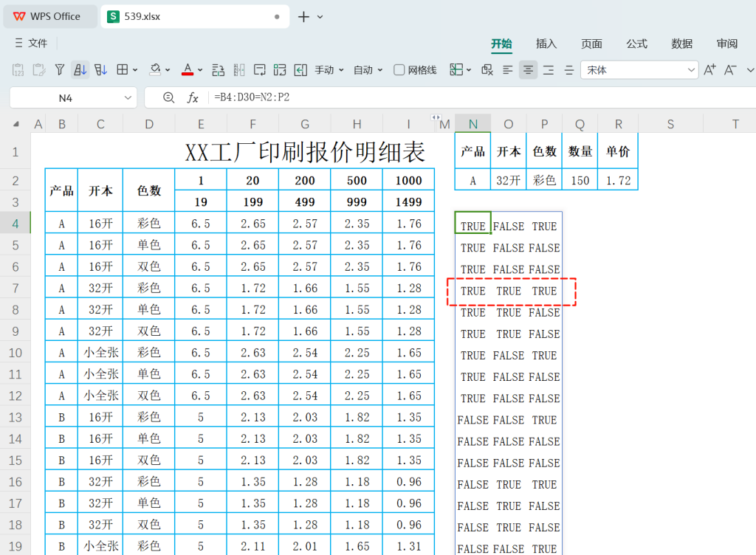Viewport: 756px width, 555px height.
Task: Align text left
Action: click(508, 70)
